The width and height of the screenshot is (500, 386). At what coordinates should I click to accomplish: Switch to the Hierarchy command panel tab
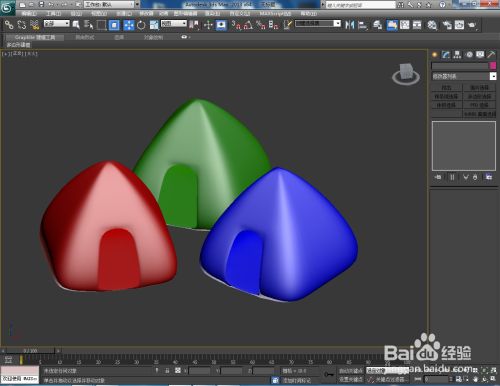[457, 55]
